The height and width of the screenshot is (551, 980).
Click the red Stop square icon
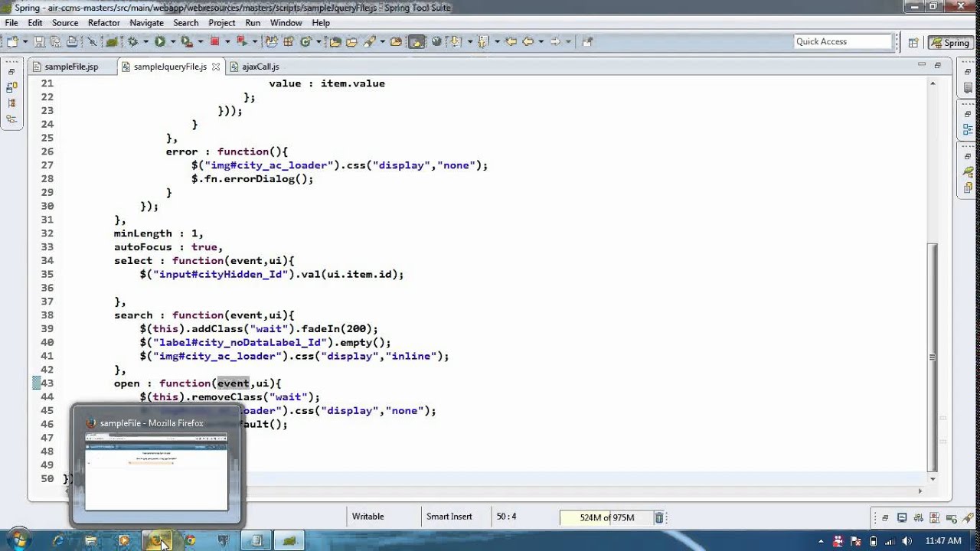click(x=215, y=41)
